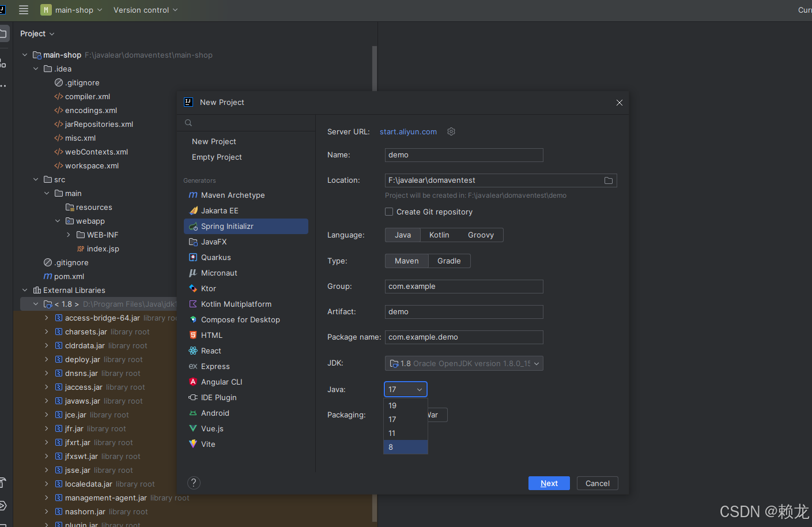Select Java version 11 from list
Image resolution: width=812 pixels, height=527 pixels.
click(406, 434)
